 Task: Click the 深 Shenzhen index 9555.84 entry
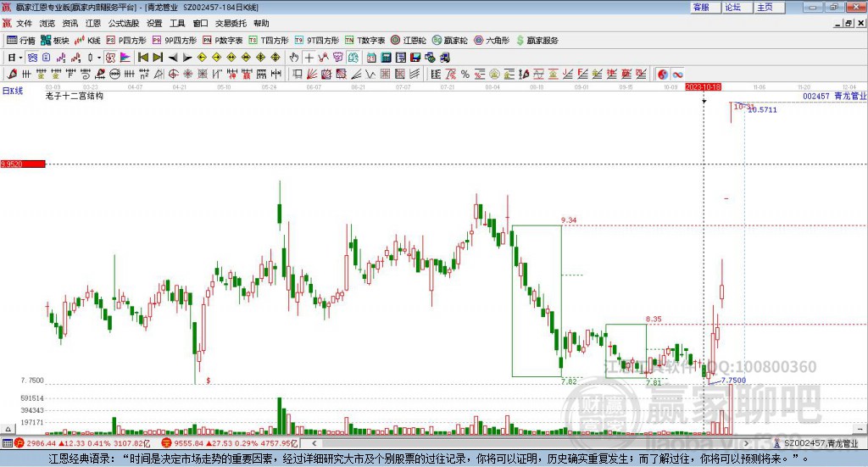click(230, 443)
